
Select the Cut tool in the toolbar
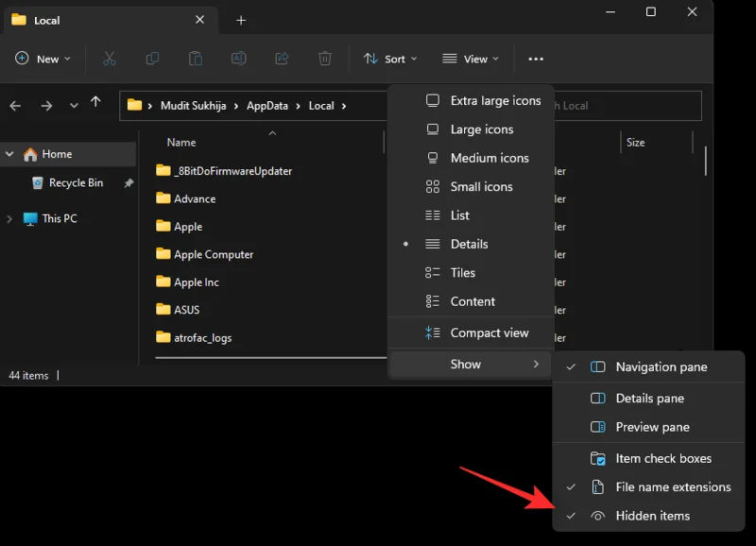pyautogui.click(x=110, y=59)
